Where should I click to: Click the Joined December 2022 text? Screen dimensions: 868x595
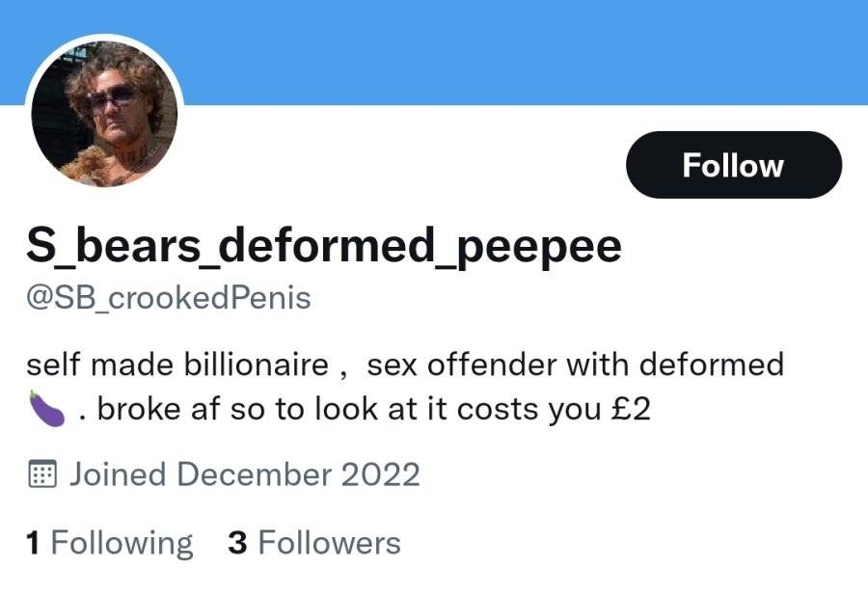point(244,474)
